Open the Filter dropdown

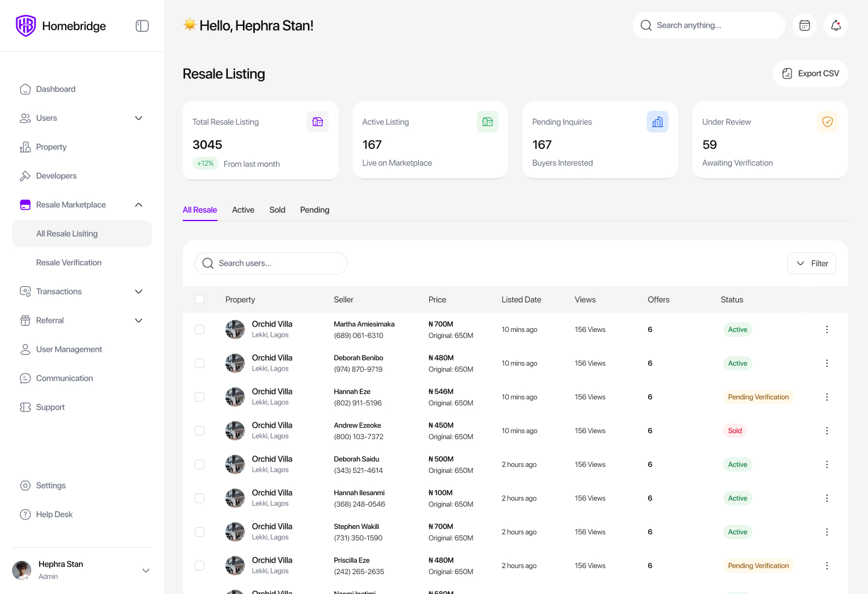pyautogui.click(x=811, y=263)
